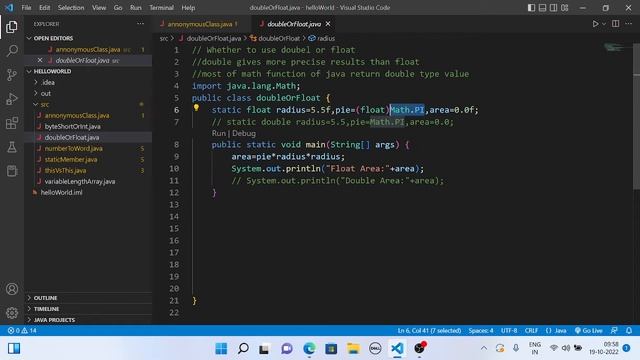This screenshot has height=360, width=640.
Task: Change UTF-8 file encoding
Action: pyautogui.click(x=509, y=331)
